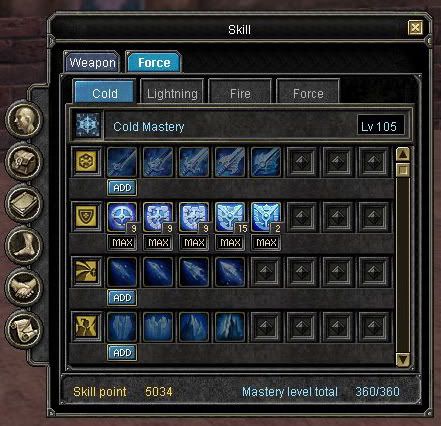The image size is (441, 426).
Task: Click ADD under the ice spike skill row
Action: (x=122, y=353)
